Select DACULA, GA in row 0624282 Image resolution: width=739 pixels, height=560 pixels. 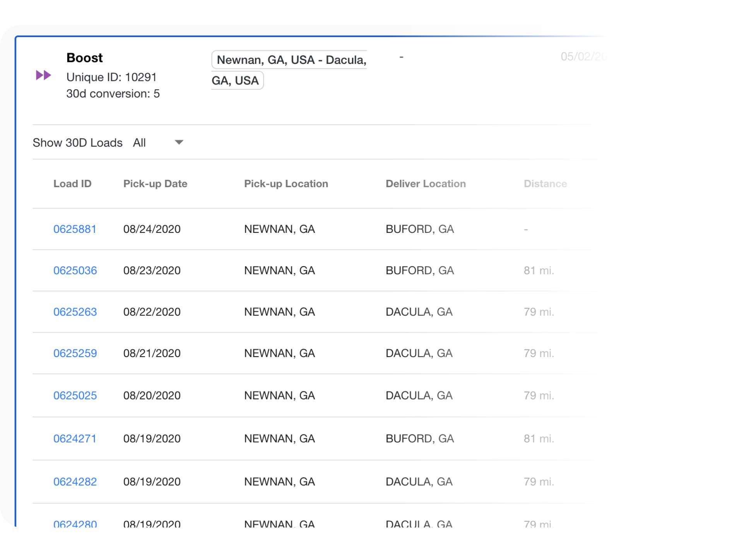click(419, 482)
